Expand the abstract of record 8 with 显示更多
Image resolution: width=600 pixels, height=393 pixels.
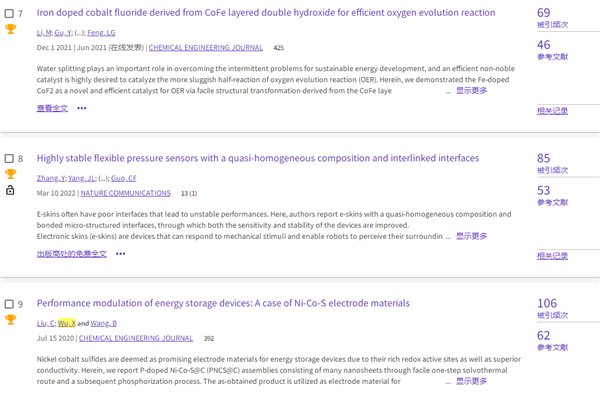(x=471, y=236)
